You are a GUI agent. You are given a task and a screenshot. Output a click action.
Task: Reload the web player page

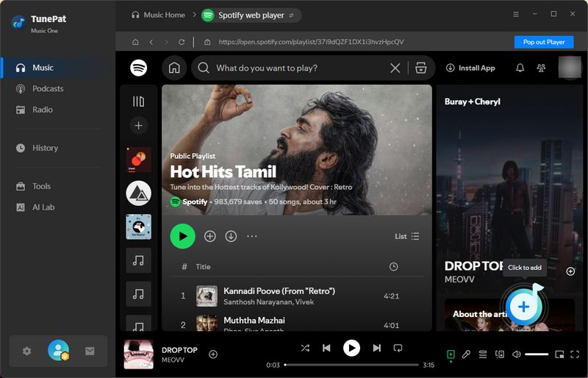click(182, 42)
